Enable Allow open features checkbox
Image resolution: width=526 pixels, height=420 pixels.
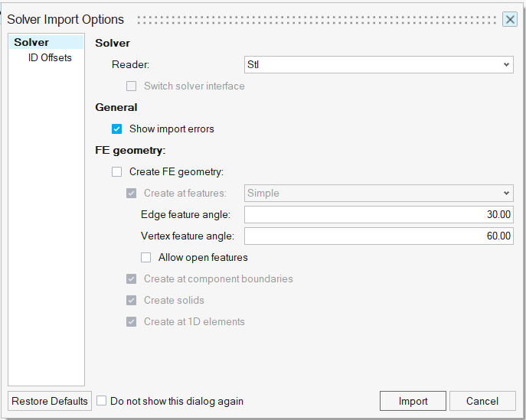pos(146,257)
